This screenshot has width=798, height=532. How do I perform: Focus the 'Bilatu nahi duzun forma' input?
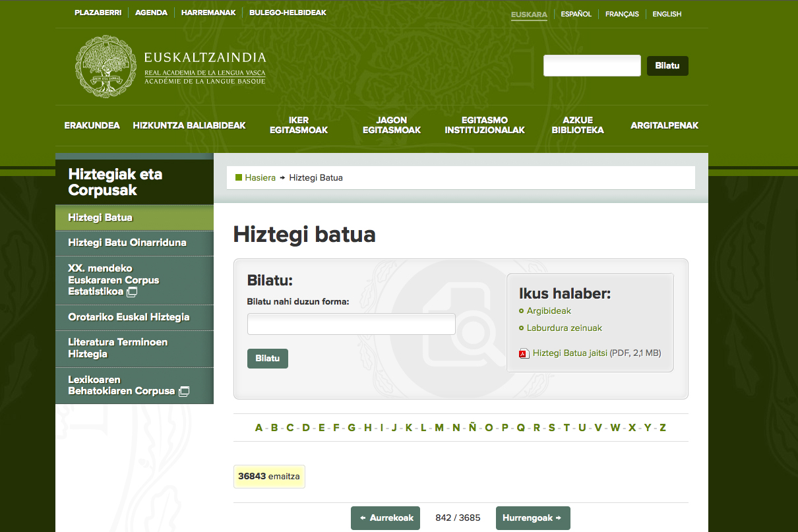click(351, 324)
